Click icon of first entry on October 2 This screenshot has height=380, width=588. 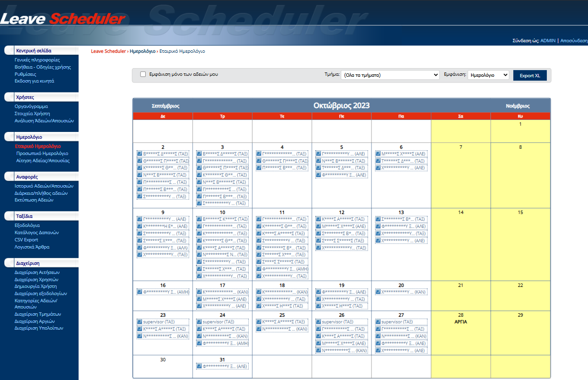[x=139, y=154]
